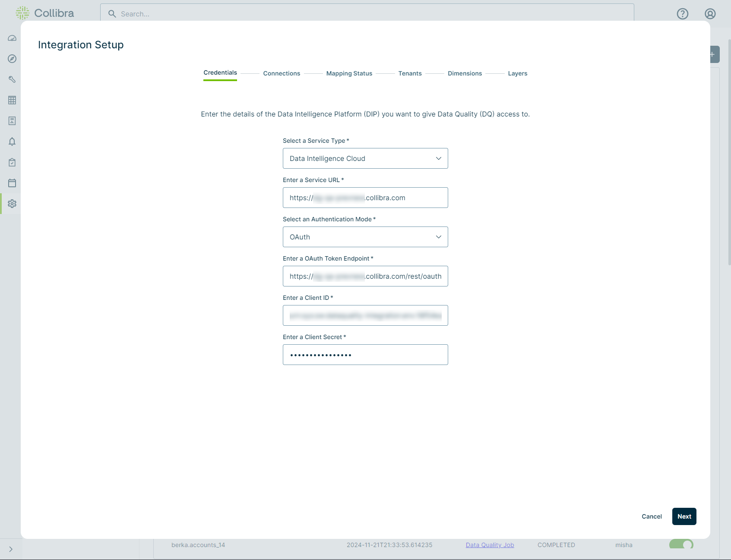Screen dimensions: 731x560
Task: Toggle the switch in berka.accounts_14 row
Action: coord(681,544)
